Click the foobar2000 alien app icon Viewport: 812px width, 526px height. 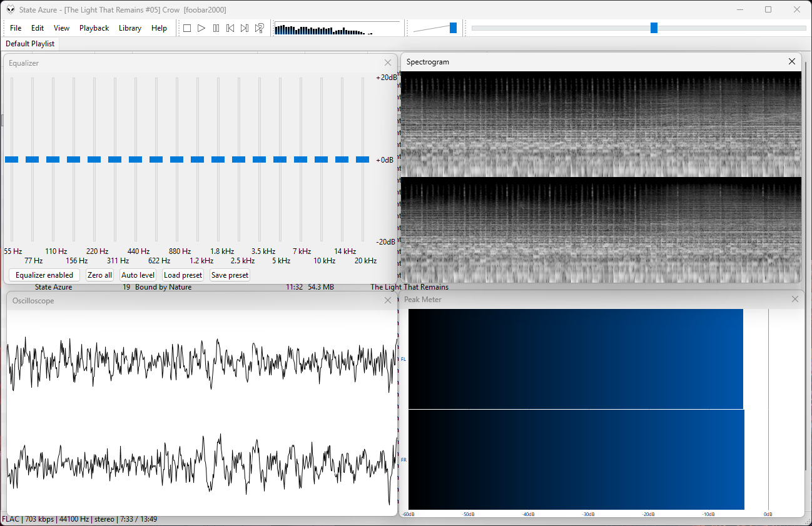coord(10,9)
